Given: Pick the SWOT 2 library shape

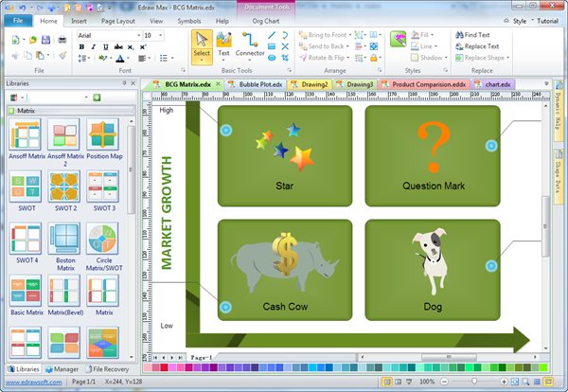Looking at the screenshot, I should pyautogui.click(x=63, y=187).
